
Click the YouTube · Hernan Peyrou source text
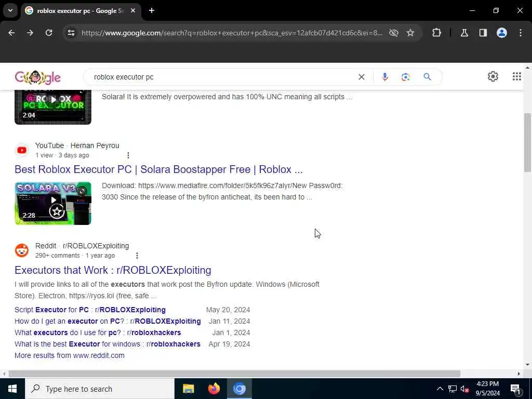(x=77, y=145)
